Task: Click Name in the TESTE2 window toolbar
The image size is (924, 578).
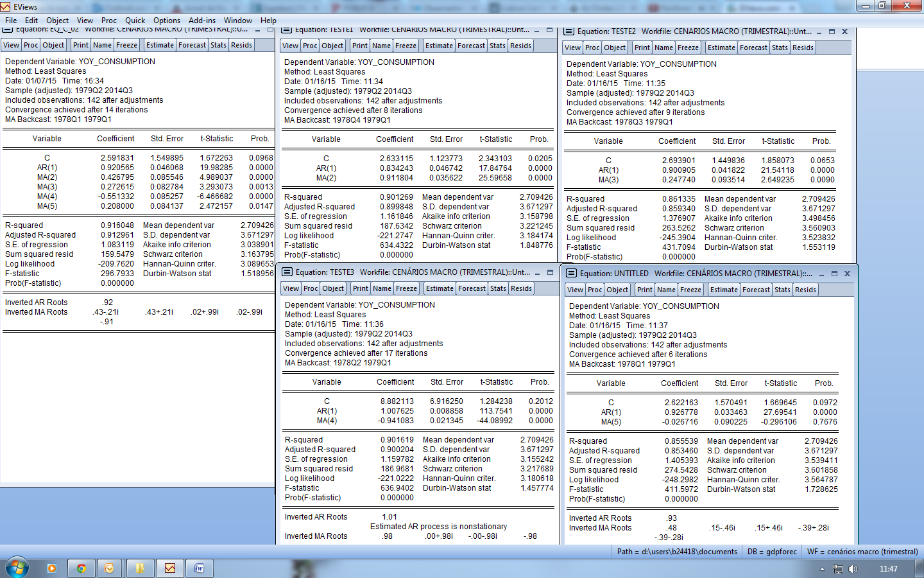Action: pyautogui.click(x=663, y=48)
